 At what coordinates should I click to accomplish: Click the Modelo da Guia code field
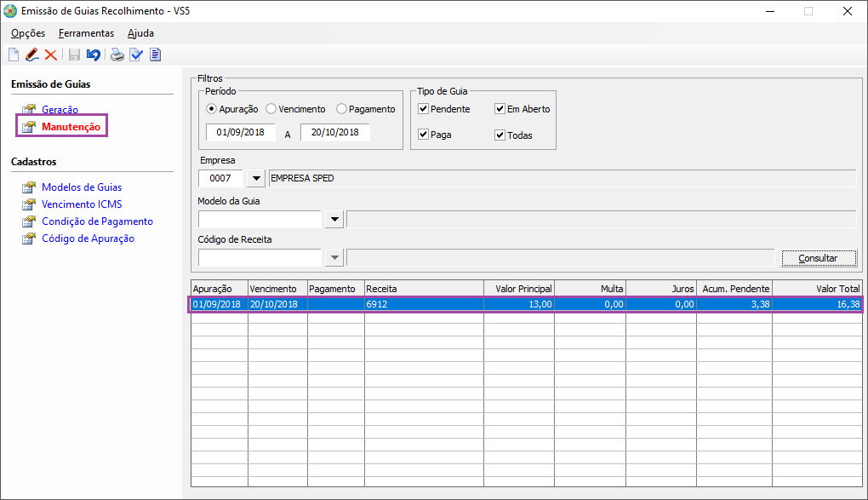260,219
